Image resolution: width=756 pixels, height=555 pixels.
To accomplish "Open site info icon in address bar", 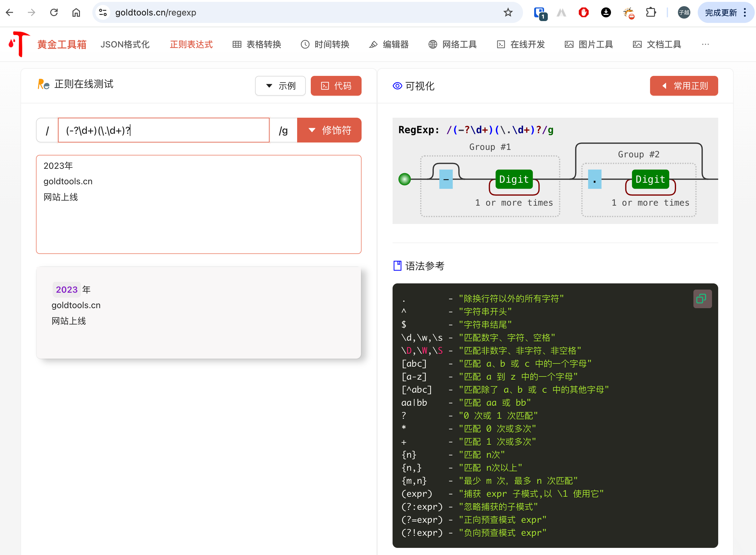I will pos(103,12).
